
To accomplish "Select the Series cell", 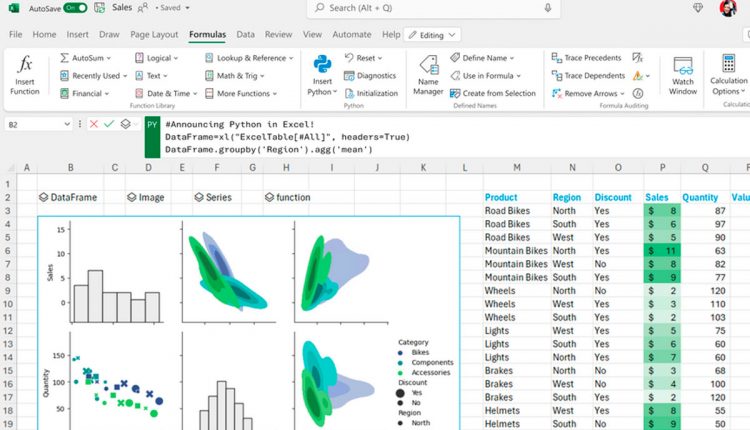I will tap(217, 197).
